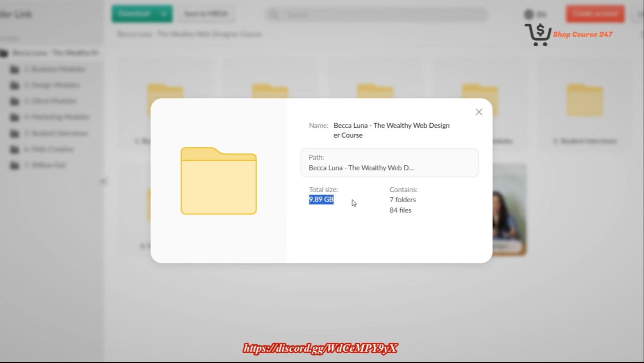The image size is (644, 363).
Task: Open 1. Business Modules in the sidebar
Action: pyautogui.click(x=54, y=69)
